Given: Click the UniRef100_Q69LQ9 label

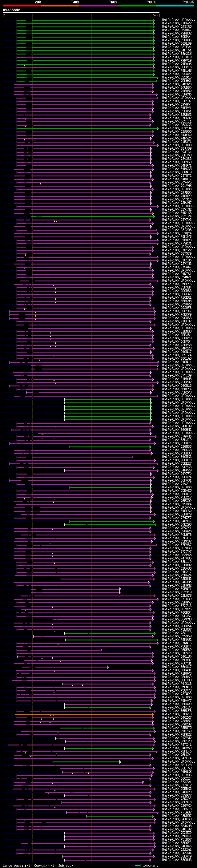Looking at the screenshot, I should [177, 43].
